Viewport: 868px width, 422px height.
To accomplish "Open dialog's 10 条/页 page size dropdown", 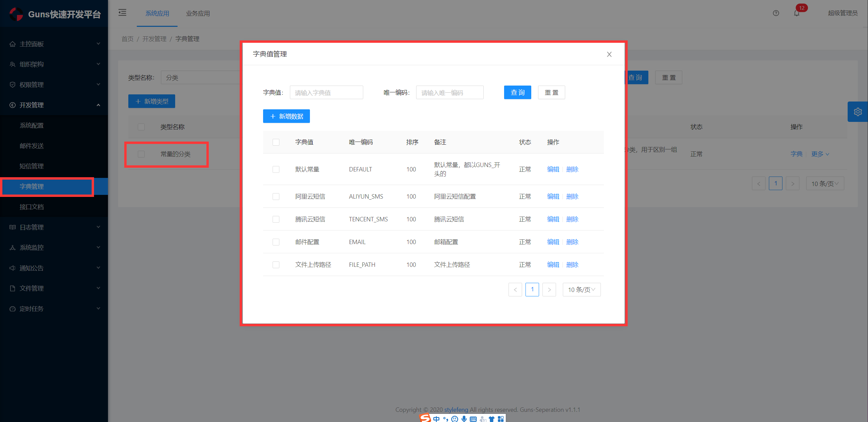I will tap(581, 290).
